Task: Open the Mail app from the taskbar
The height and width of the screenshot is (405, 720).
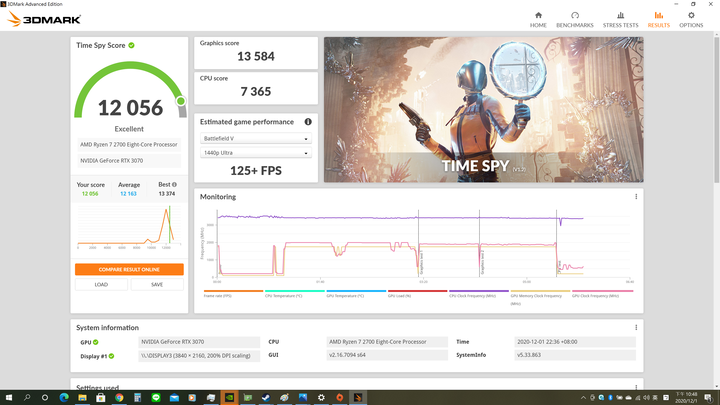Action: [x=174, y=397]
